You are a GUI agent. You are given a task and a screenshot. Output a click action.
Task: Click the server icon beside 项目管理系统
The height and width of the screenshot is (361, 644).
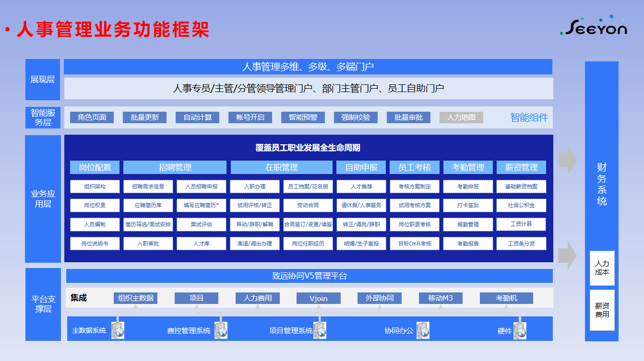pos(320,330)
